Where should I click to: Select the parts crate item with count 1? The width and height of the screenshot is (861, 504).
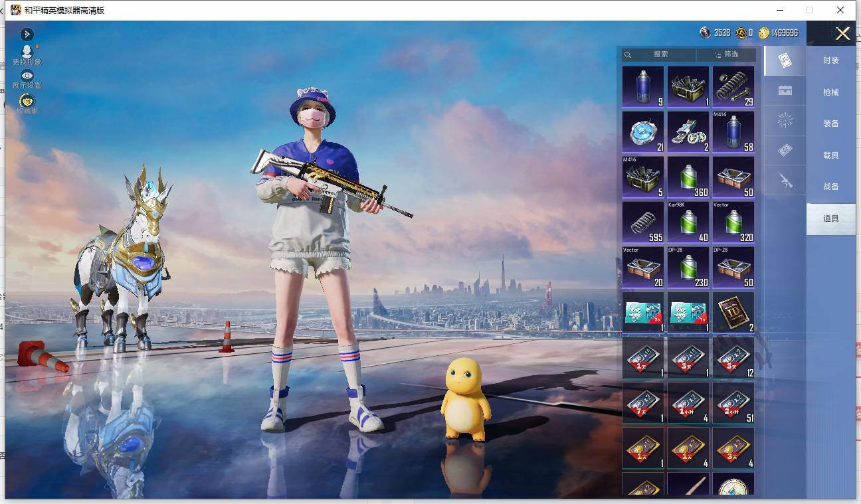[x=688, y=86]
